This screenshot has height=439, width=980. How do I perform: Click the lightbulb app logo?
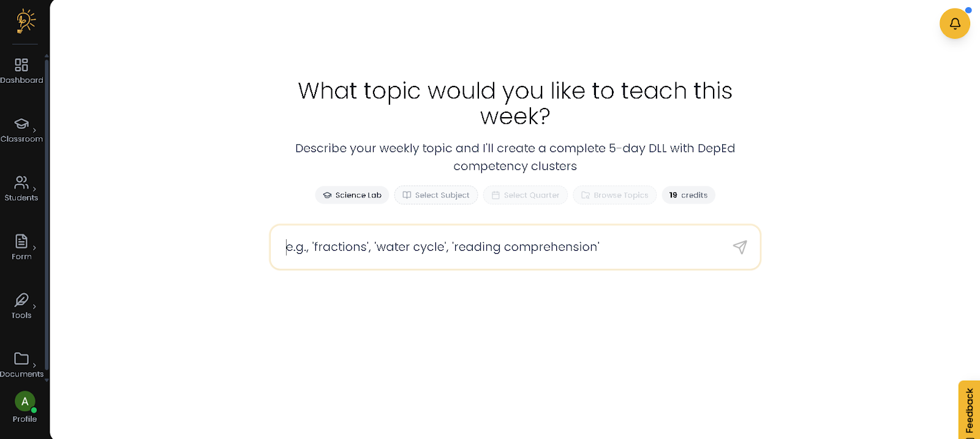click(x=26, y=21)
